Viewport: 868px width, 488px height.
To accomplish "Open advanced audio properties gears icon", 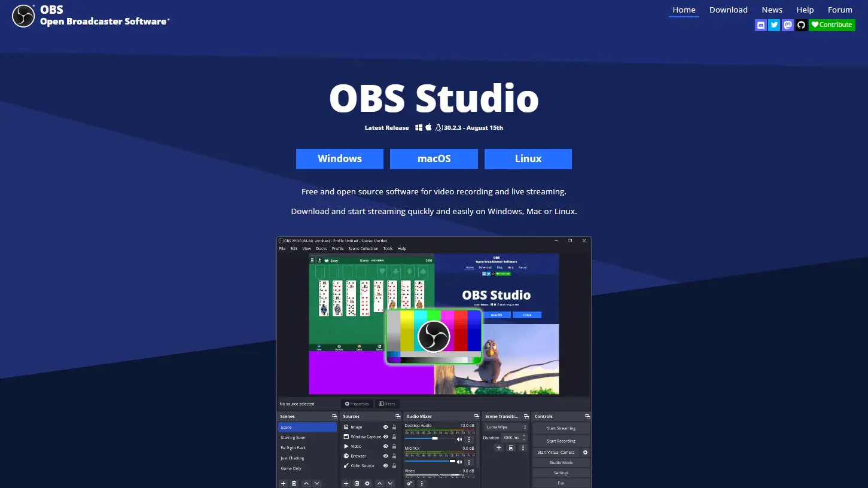I will click(410, 483).
